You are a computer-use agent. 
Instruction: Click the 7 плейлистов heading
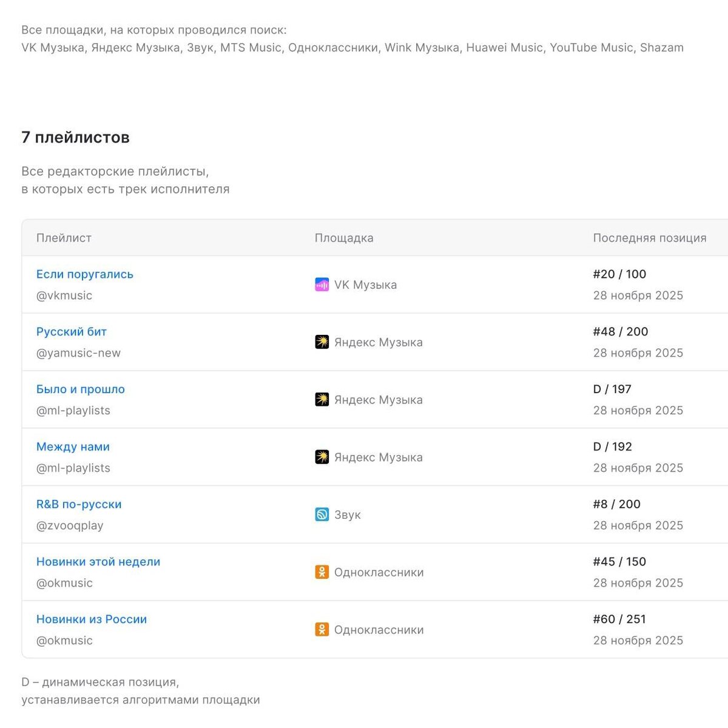click(x=75, y=138)
